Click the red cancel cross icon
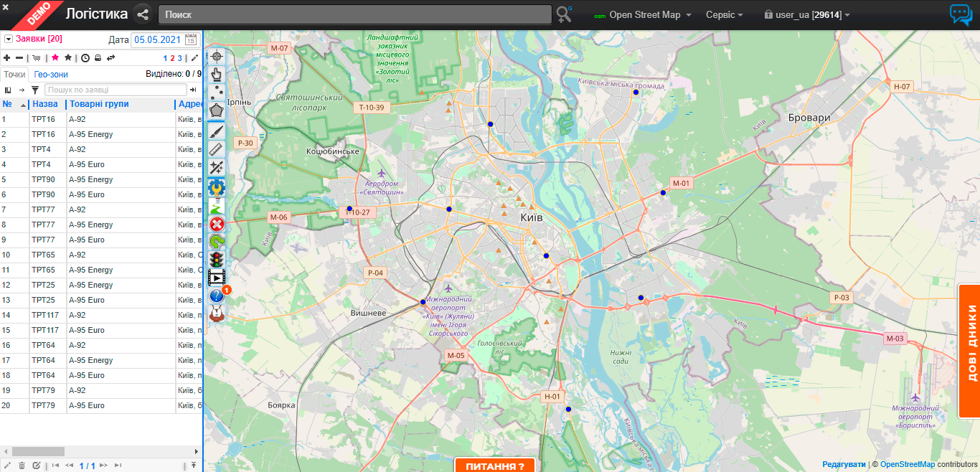This screenshot has width=980, height=472. 216,224
